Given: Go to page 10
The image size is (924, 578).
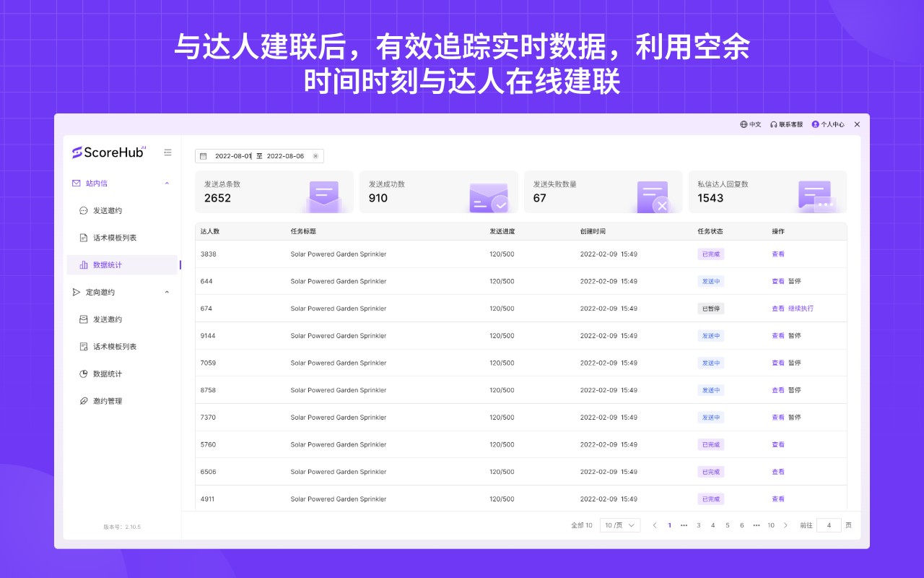Looking at the screenshot, I should click(771, 525).
